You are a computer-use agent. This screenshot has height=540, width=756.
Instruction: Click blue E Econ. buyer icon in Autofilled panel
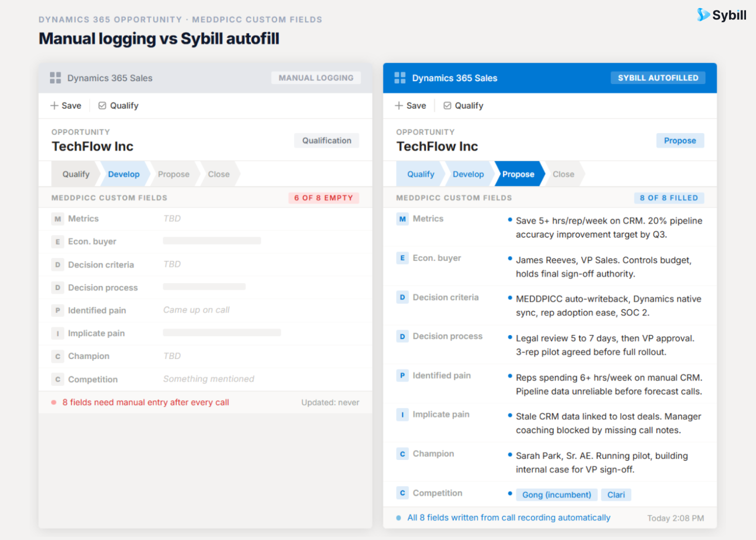[402, 258]
